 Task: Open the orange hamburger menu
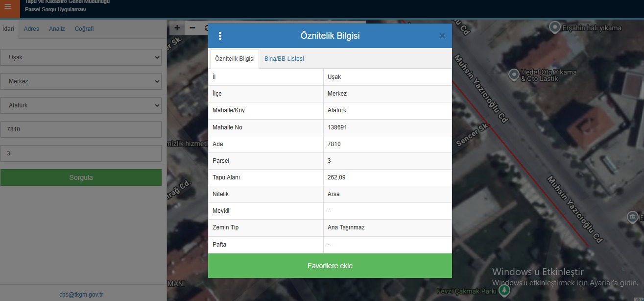pos(8,7)
